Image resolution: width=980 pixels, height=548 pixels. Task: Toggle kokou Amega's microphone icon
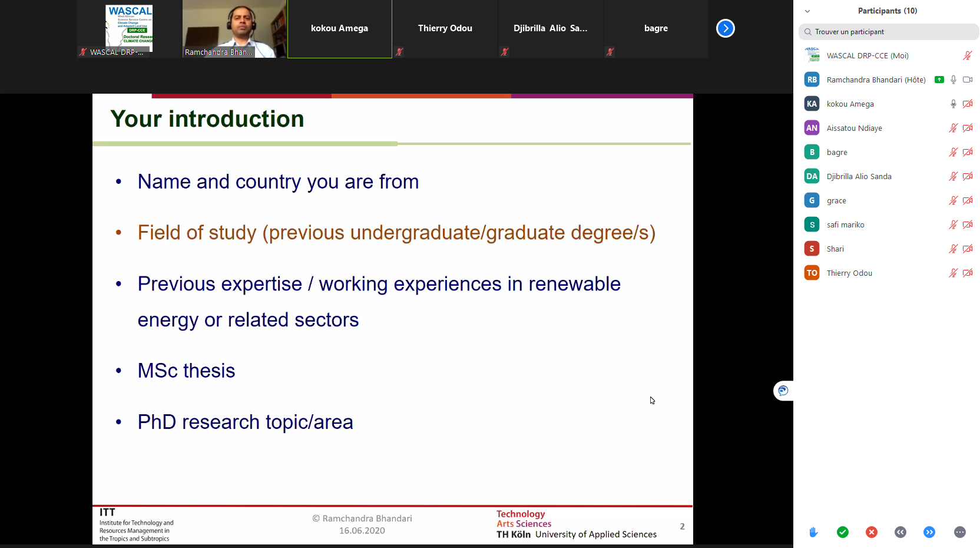(953, 104)
